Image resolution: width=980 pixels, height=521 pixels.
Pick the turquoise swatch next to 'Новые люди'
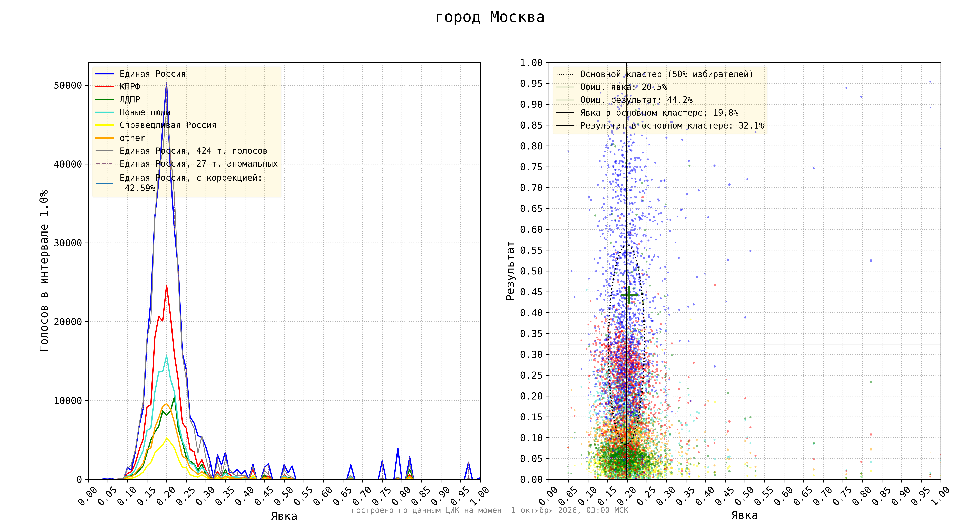tap(104, 112)
